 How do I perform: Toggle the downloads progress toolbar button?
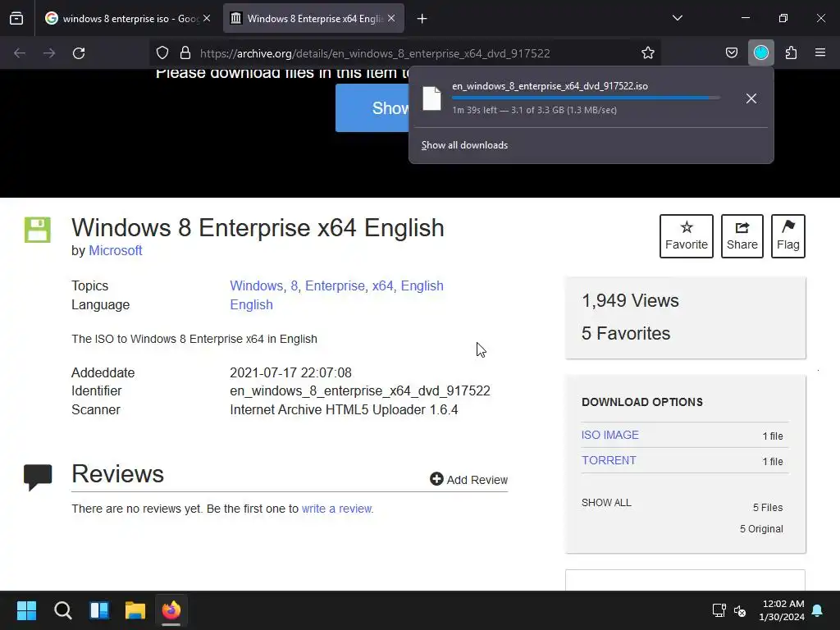[x=760, y=53]
